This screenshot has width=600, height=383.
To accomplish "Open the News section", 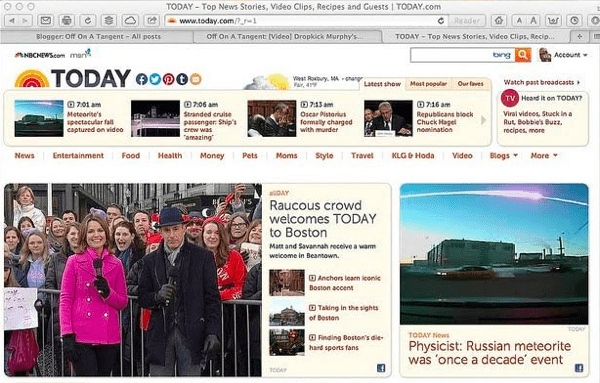I will [24, 156].
